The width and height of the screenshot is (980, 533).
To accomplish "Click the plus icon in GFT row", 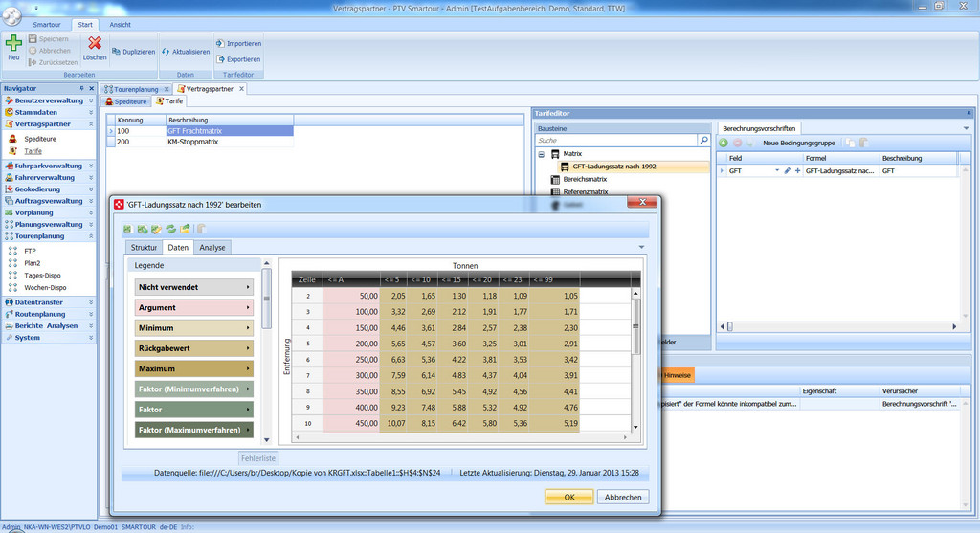I will (x=797, y=170).
